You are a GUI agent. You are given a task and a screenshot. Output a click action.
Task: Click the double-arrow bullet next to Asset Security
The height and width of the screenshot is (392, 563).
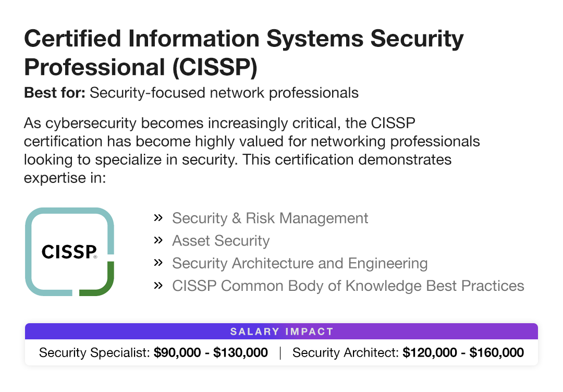click(x=158, y=240)
